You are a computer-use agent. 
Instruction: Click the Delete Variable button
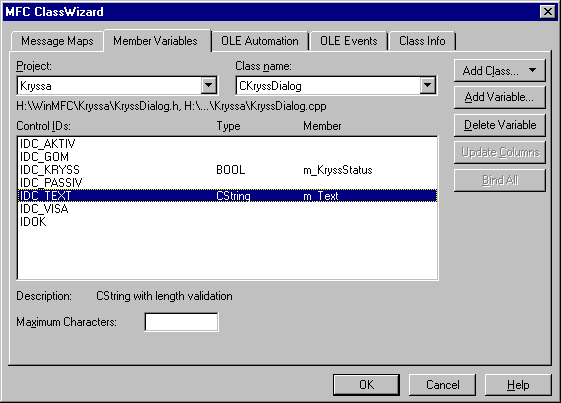tap(499, 125)
